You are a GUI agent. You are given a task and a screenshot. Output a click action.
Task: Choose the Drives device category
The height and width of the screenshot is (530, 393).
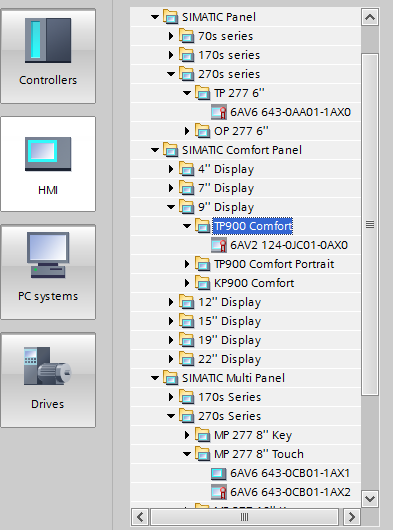point(48,379)
